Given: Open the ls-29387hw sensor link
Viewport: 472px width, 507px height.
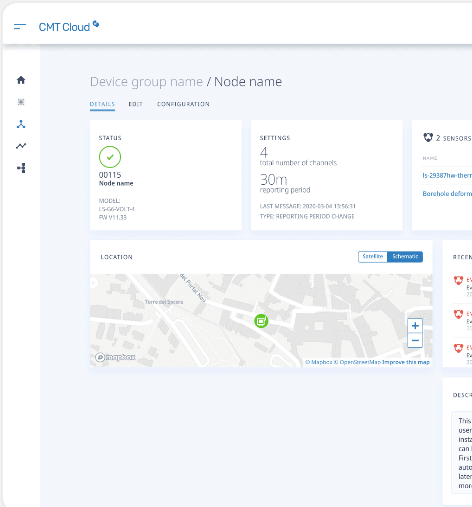Looking at the screenshot, I should point(447,175).
